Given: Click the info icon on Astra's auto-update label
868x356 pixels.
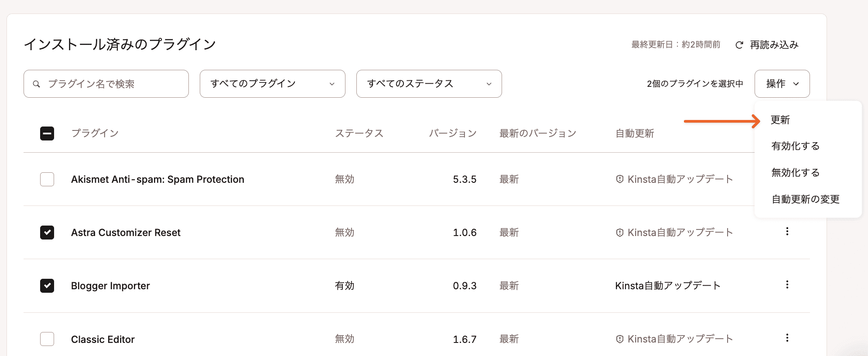Looking at the screenshot, I should [x=619, y=233].
